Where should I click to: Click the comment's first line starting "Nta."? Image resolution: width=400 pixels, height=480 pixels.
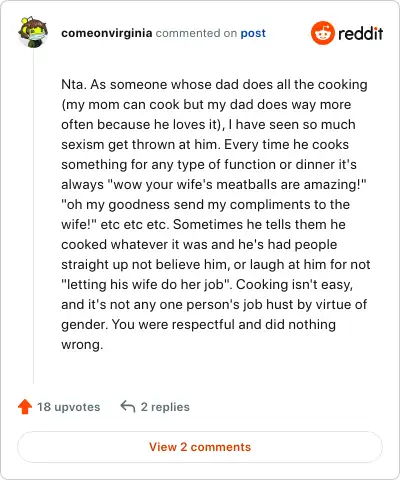pos(214,85)
